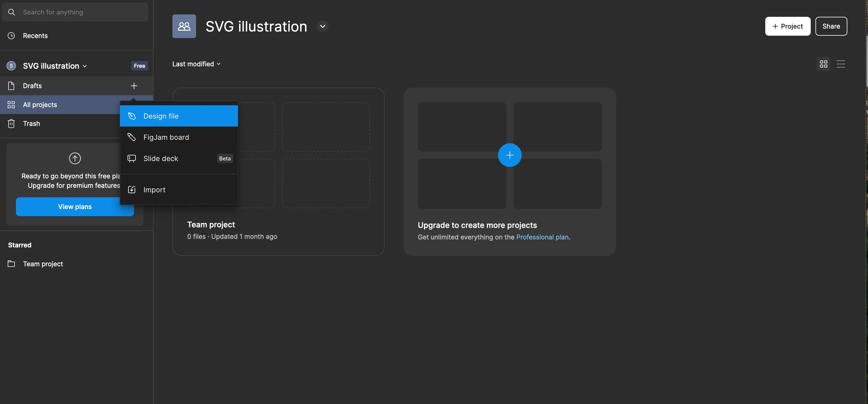The image size is (868, 404).
Task: Open the Last modified sort dropdown
Action: 196,64
